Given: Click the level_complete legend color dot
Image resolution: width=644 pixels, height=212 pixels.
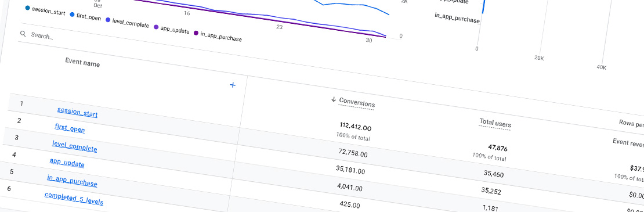Looking at the screenshot, I should (107, 20).
